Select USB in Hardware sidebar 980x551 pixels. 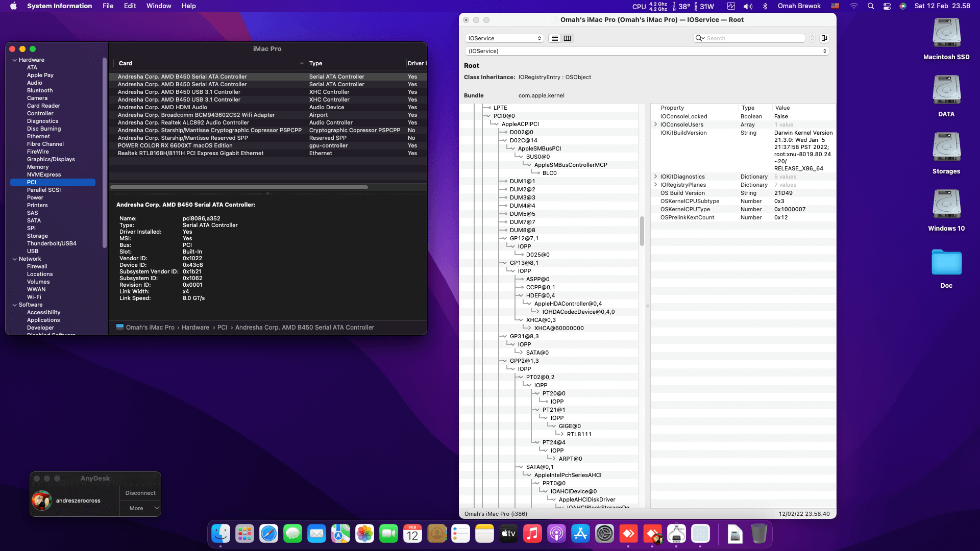(33, 252)
